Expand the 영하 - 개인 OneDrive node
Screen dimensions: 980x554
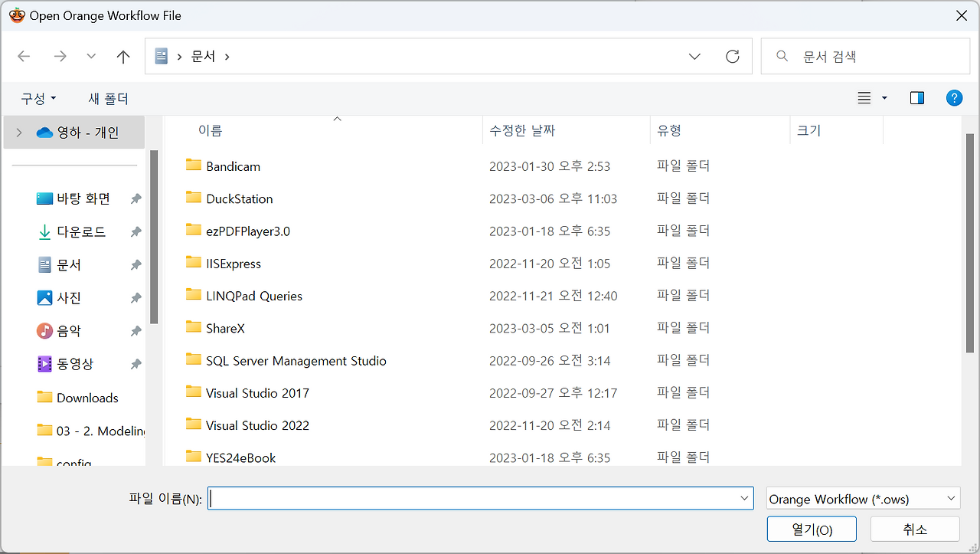pos(19,133)
